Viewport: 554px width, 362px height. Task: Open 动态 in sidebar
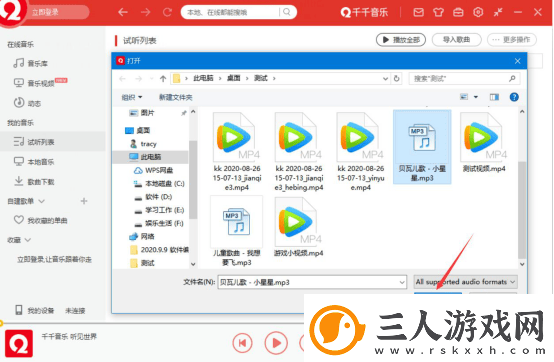[34, 103]
